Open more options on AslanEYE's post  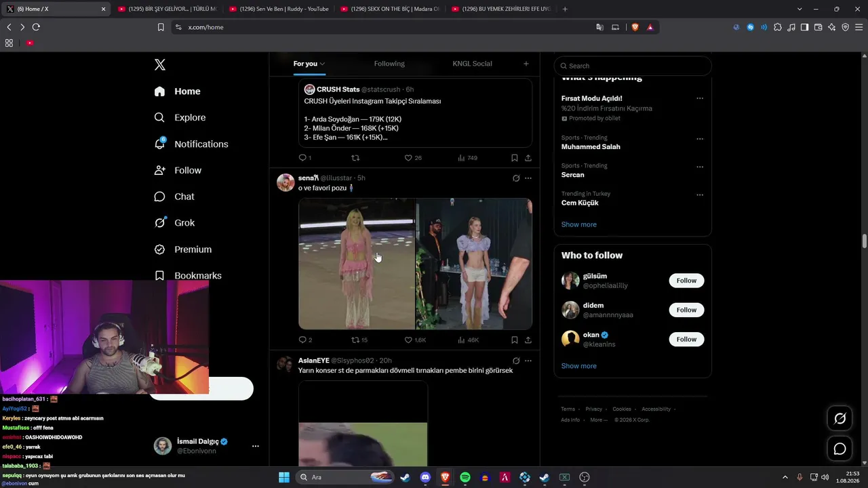[x=528, y=361]
